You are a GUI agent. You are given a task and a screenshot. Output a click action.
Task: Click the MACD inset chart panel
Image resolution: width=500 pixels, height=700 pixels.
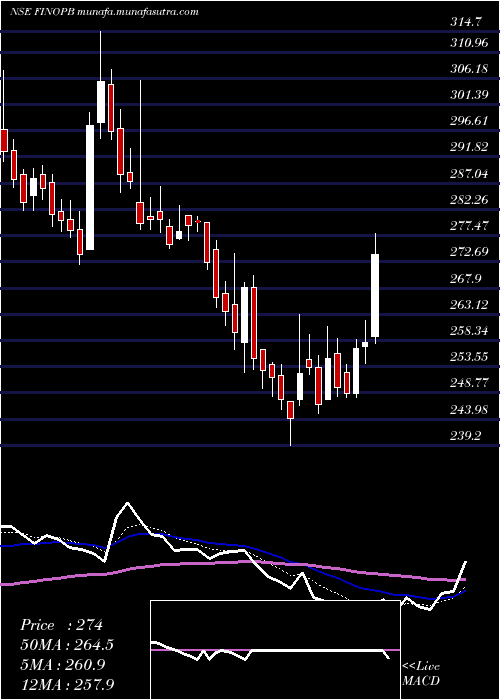275,650
